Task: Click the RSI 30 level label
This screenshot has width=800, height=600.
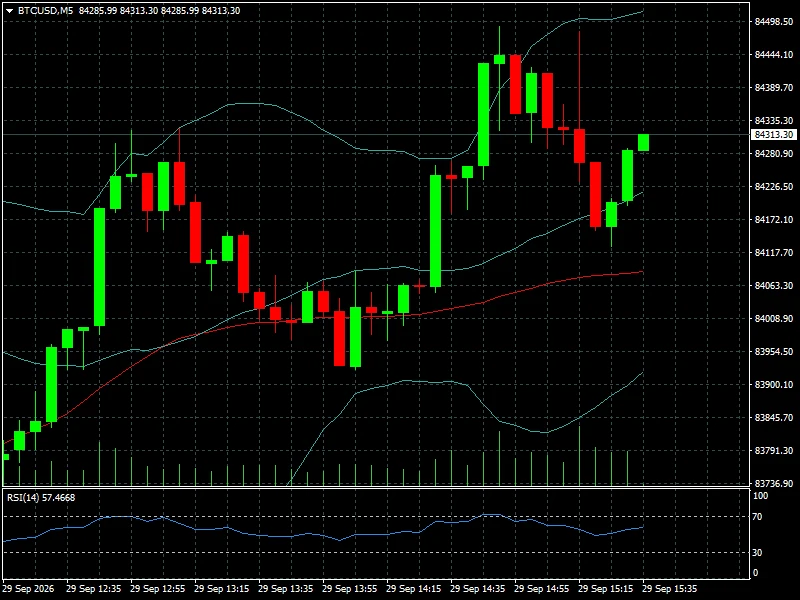Action: click(758, 553)
